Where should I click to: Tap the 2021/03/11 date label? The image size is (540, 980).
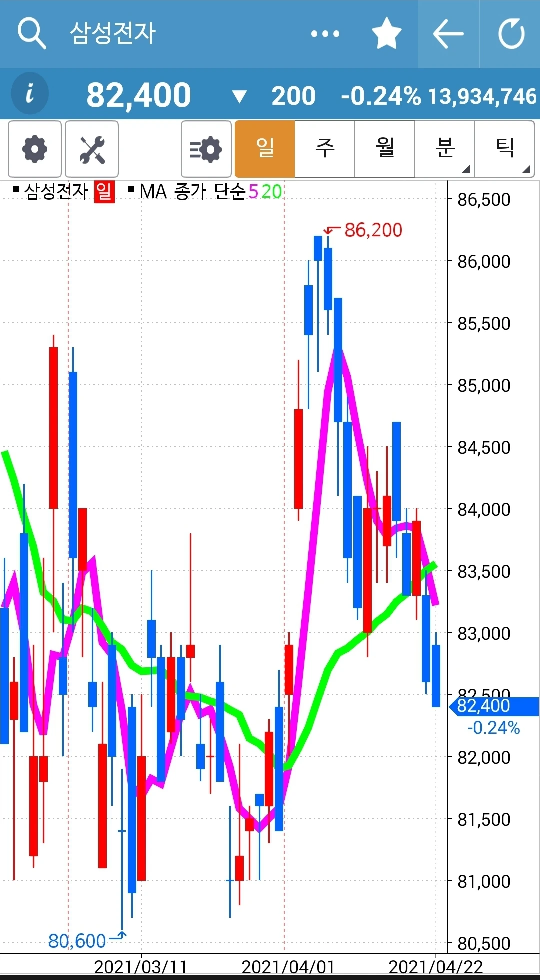click(140, 967)
